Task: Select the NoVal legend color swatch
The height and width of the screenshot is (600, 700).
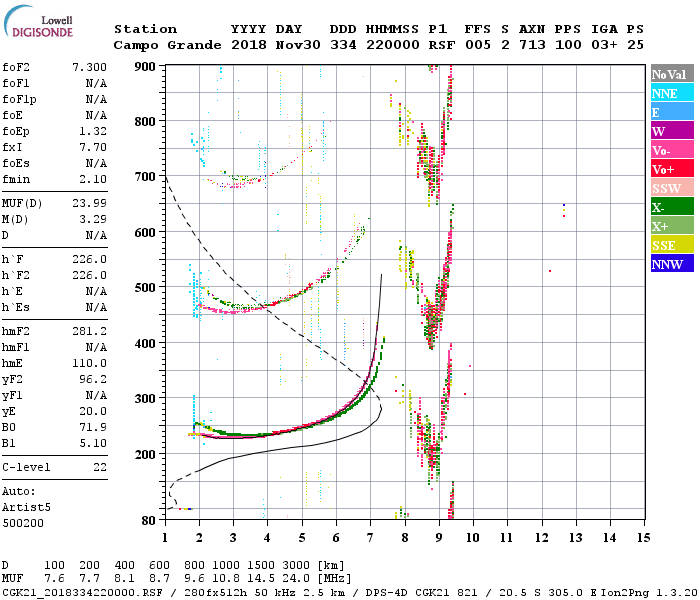Action: click(x=672, y=74)
